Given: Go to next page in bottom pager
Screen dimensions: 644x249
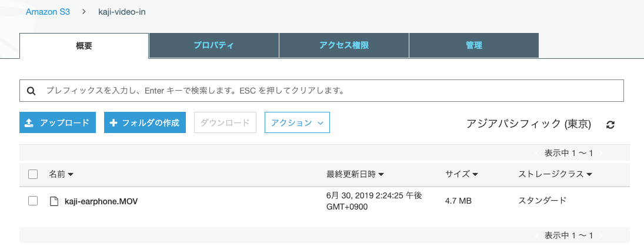Looking at the screenshot, I should coord(600,235).
